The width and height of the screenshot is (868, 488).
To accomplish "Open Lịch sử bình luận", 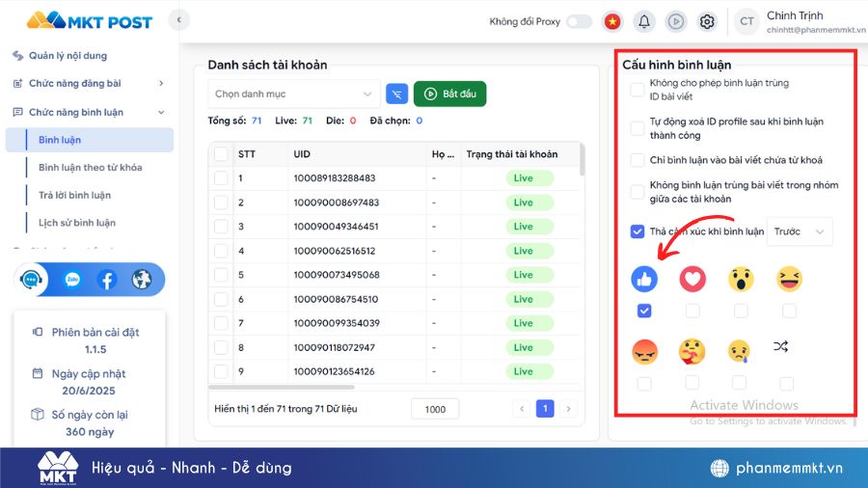I will 77,223.
